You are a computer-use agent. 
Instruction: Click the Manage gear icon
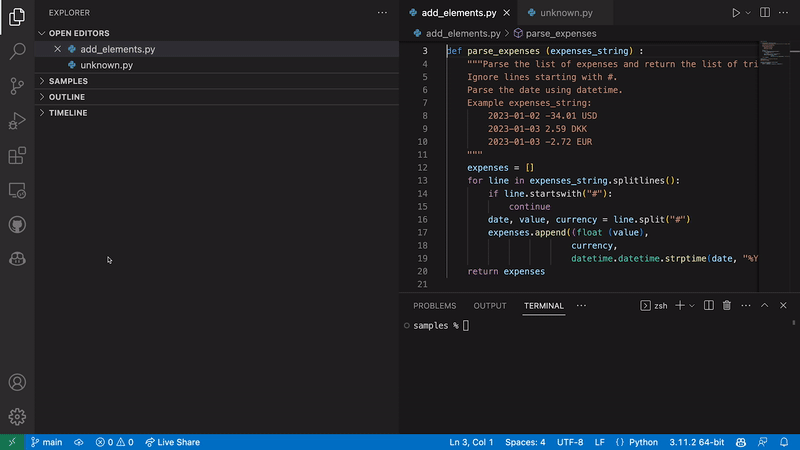[17, 416]
